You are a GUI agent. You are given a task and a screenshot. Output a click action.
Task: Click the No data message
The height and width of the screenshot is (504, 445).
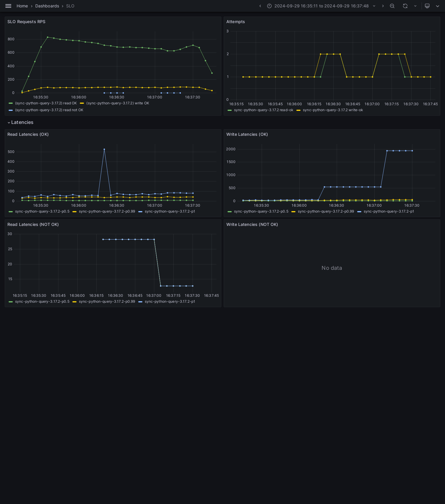(332, 268)
